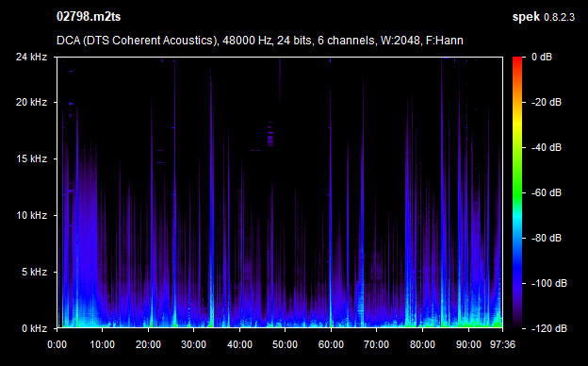The width and height of the screenshot is (588, 366).
Task: Select the 24 kHz frequency axis label
Action: (31, 57)
